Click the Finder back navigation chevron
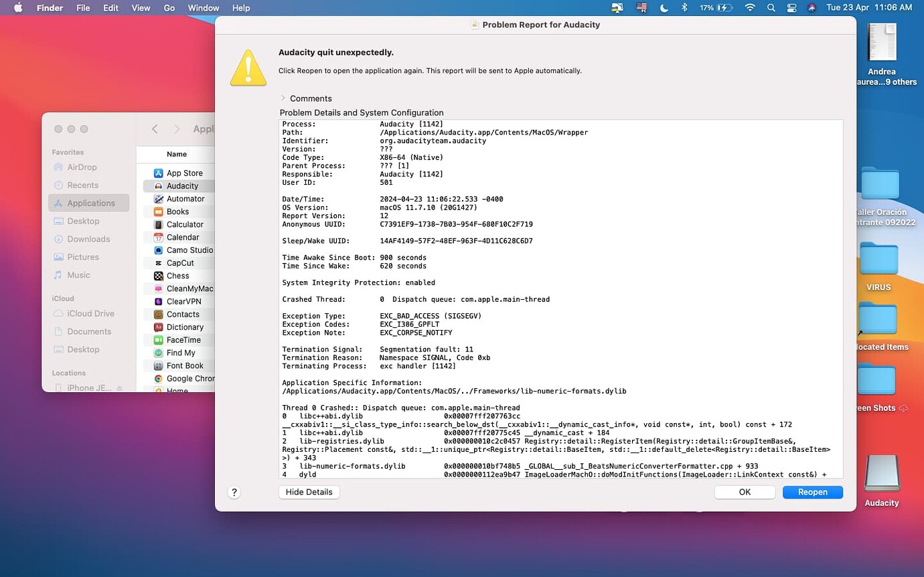924x577 pixels. tap(155, 129)
